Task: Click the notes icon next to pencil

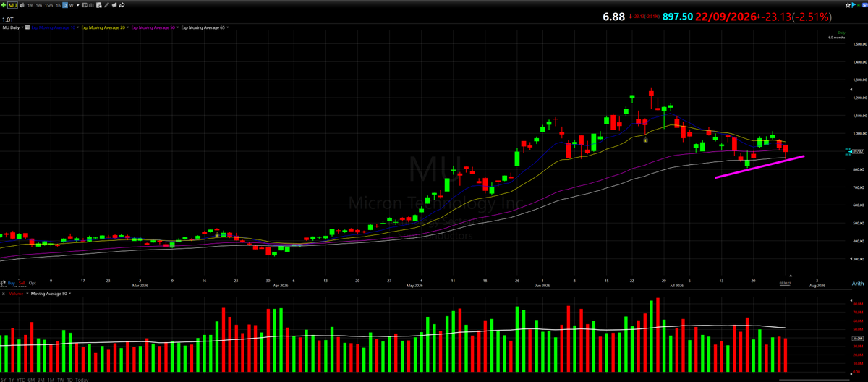Action: tap(114, 5)
